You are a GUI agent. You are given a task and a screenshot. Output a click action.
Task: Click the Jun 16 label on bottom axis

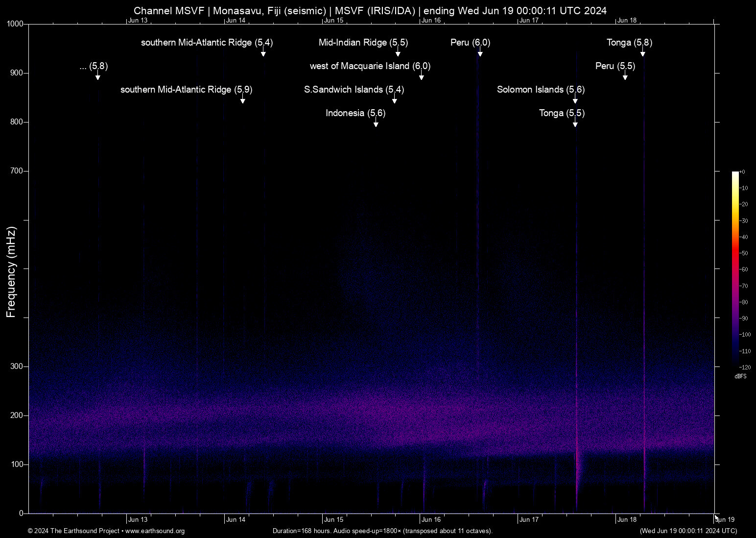[431, 520]
